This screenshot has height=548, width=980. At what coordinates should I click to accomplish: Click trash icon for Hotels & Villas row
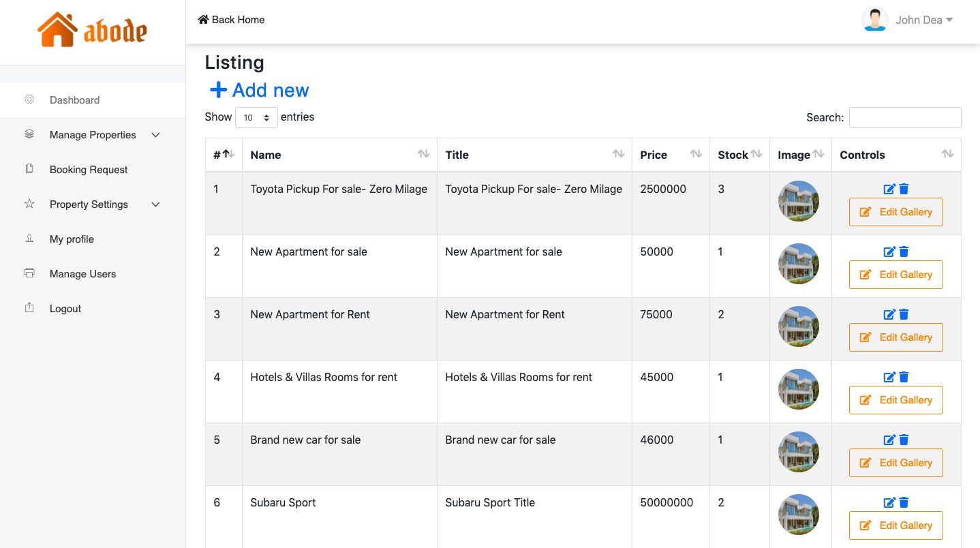click(904, 377)
